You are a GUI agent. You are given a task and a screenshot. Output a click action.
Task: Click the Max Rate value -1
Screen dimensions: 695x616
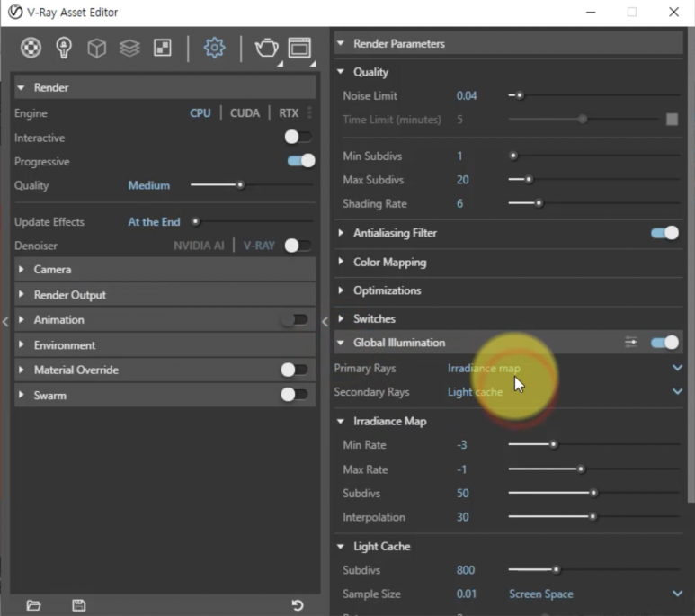pos(461,469)
